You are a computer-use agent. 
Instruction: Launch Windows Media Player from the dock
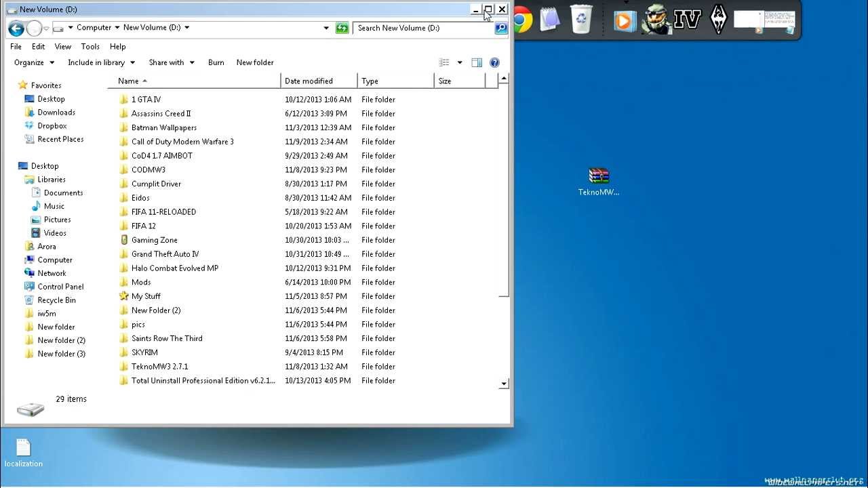click(625, 20)
